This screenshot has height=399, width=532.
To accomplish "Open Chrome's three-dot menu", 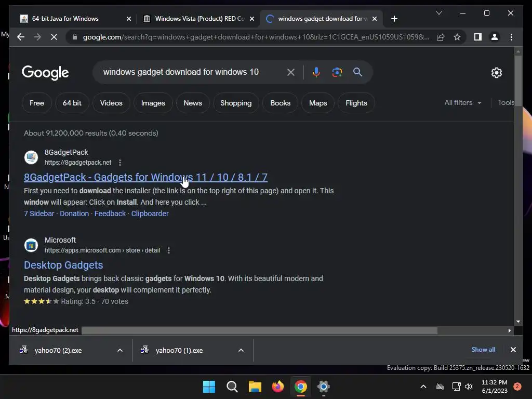I will (511, 37).
